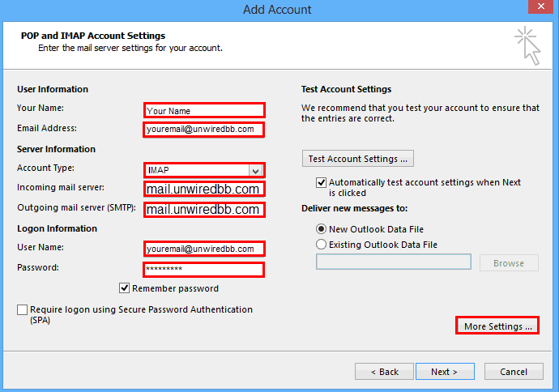Cancel the account setup
The height and width of the screenshot is (392, 559).
(x=514, y=372)
